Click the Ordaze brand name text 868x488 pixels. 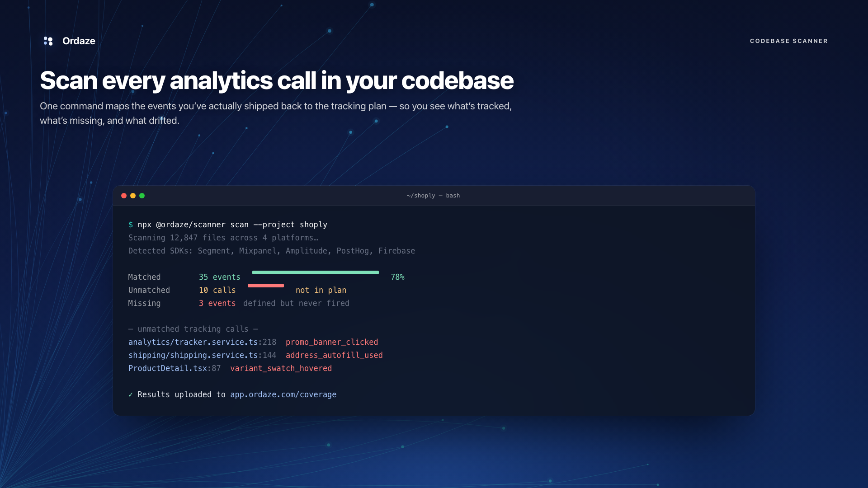[x=79, y=41]
